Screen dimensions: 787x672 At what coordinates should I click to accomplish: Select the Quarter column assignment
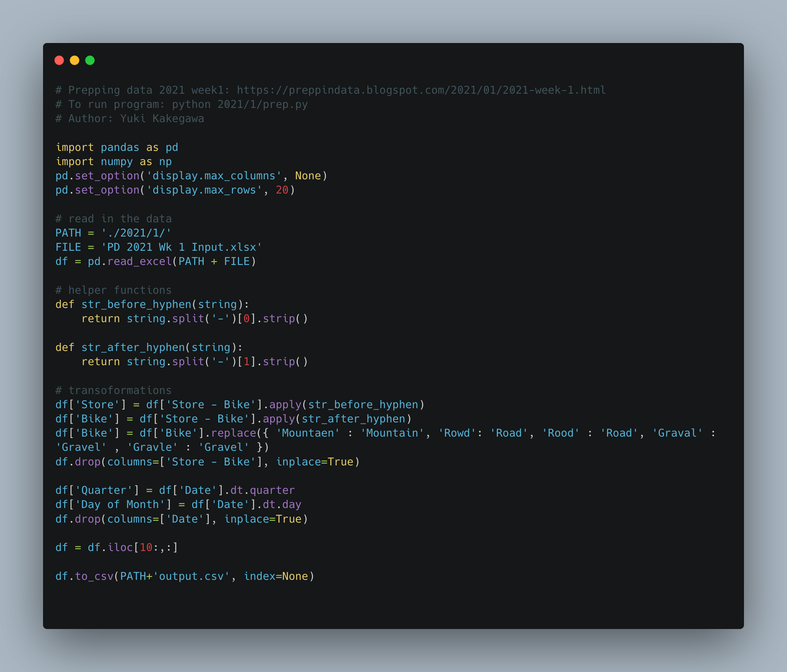[175, 490]
